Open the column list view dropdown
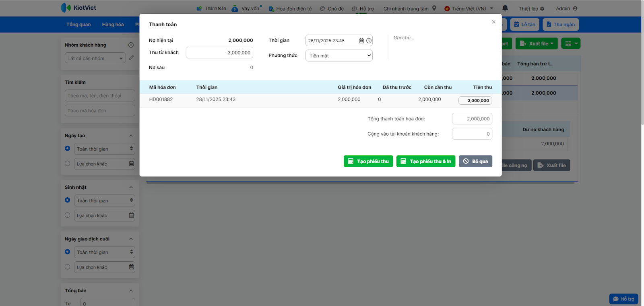 [571, 43]
